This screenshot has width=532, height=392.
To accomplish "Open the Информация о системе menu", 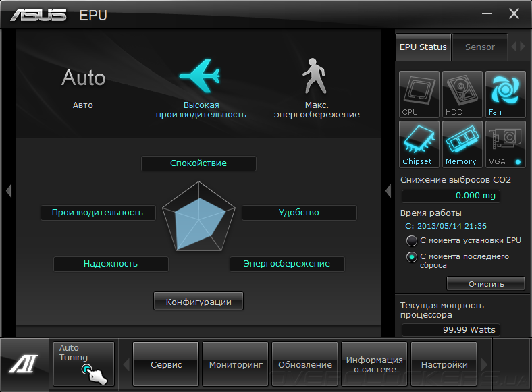I will pos(375,364).
